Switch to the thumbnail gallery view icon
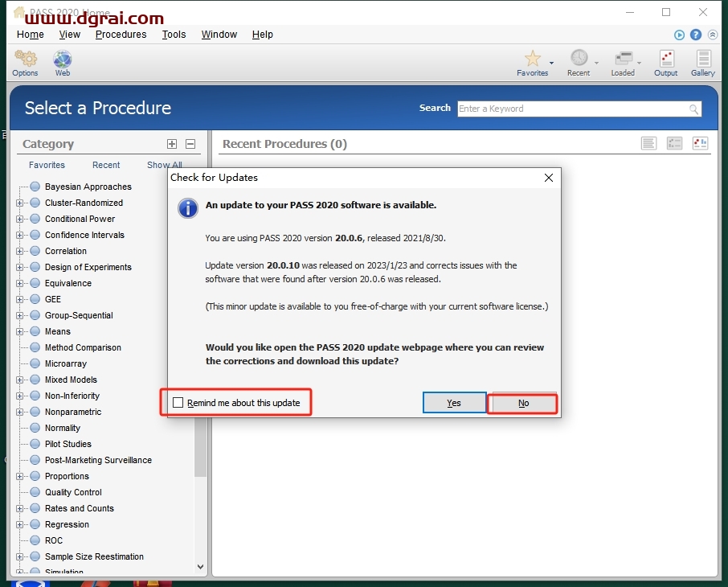Viewport: 728px width, 587px height. [x=700, y=143]
